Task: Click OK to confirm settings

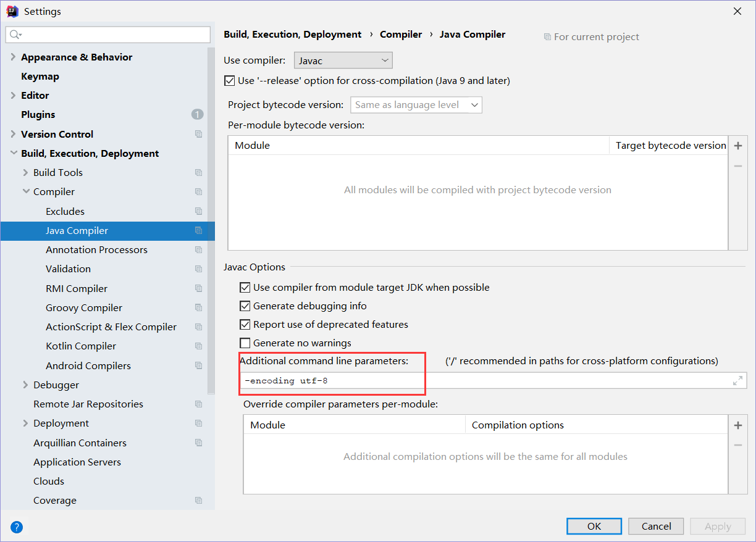Action: (x=594, y=526)
